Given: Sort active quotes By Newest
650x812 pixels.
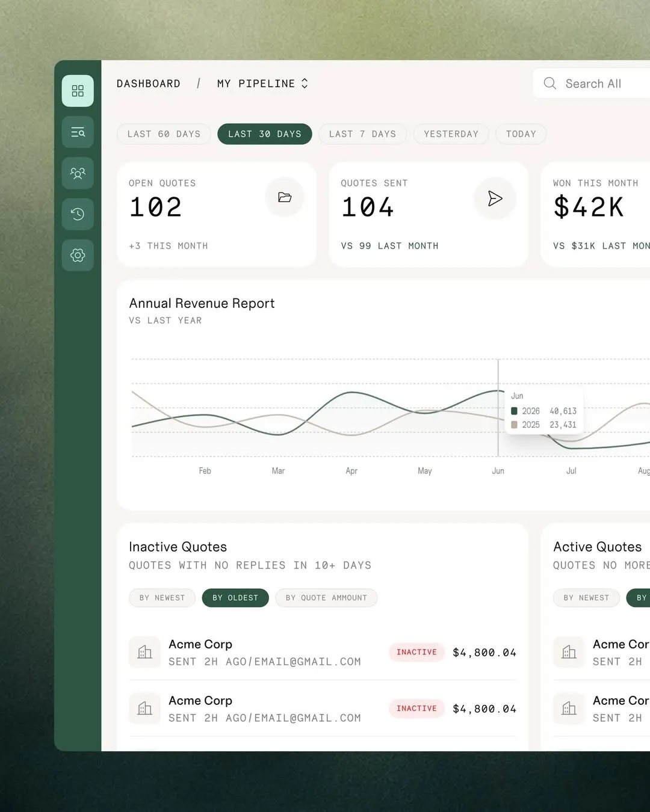Looking at the screenshot, I should pos(587,598).
